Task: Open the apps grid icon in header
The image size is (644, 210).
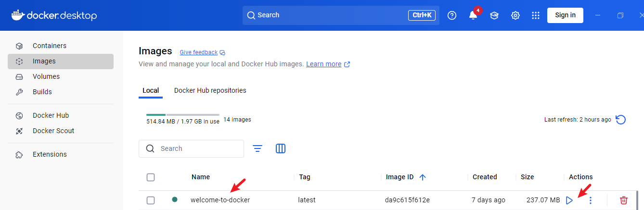Action: pyautogui.click(x=536, y=15)
